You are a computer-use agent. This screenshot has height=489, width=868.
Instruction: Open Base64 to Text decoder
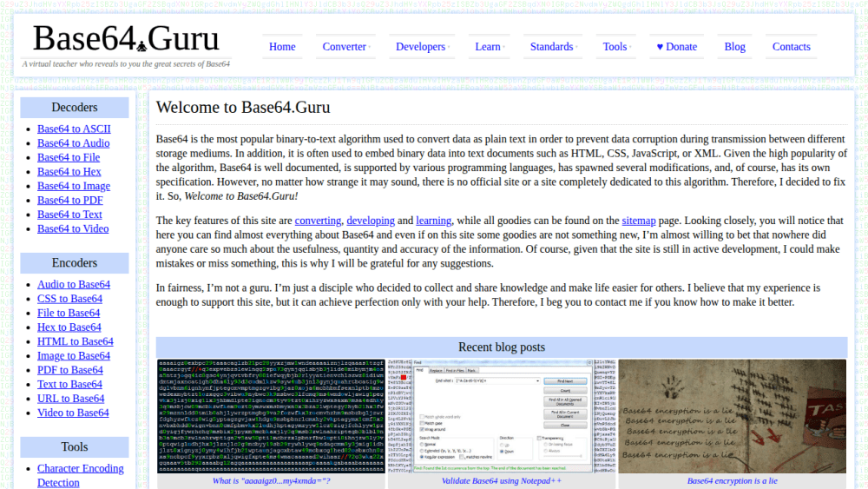pos(69,215)
